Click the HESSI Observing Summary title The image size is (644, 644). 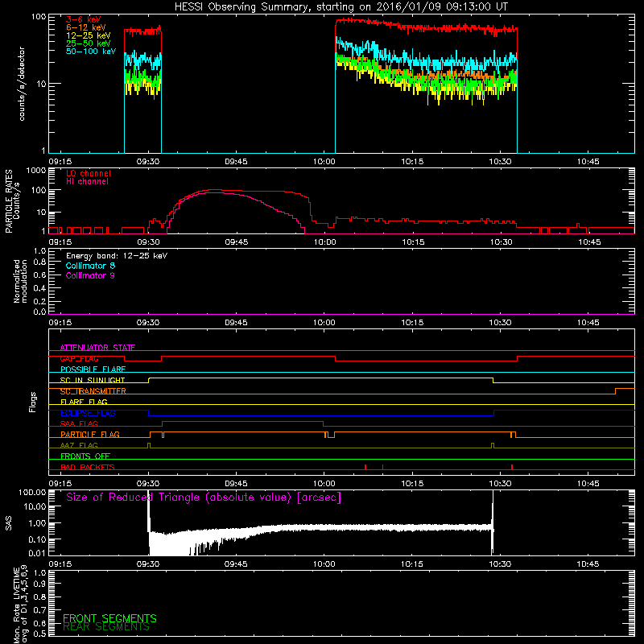point(341,7)
